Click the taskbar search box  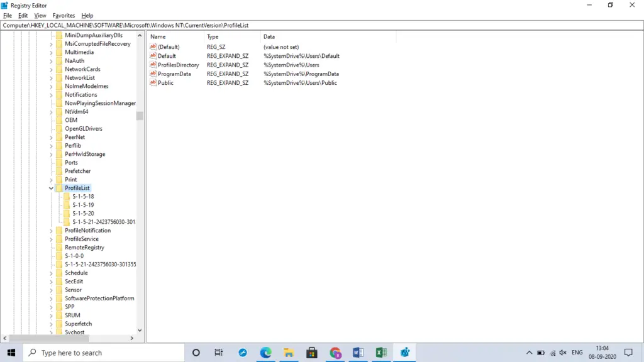[104, 353]
